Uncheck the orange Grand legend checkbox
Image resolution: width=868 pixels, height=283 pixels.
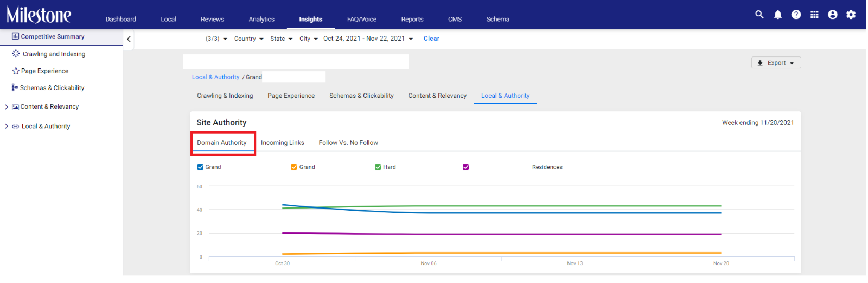pos(294,167)
